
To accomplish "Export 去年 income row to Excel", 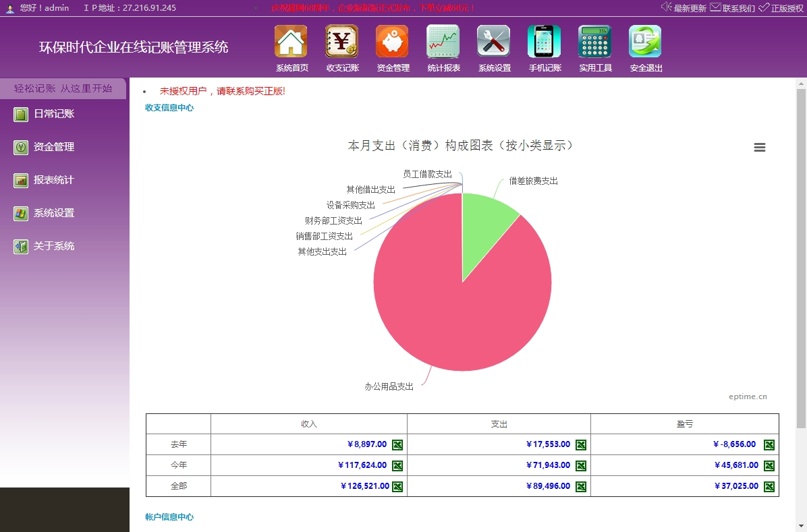I will pos(398,444).
